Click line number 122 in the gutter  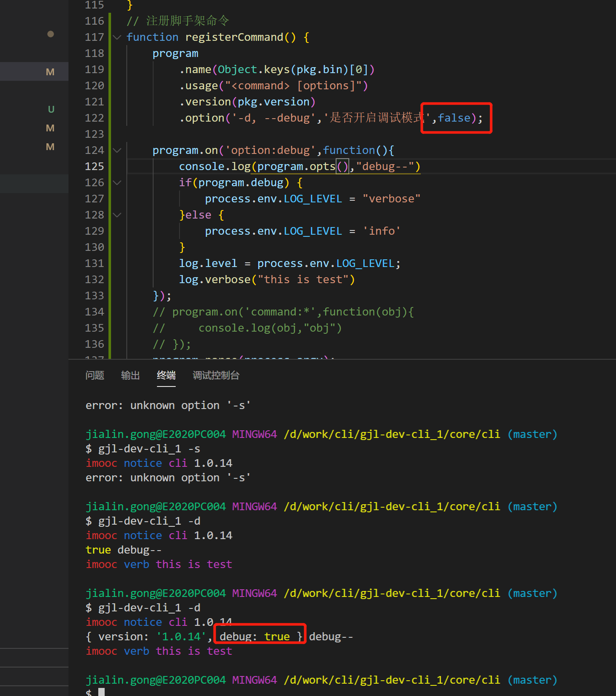point(94,118)
